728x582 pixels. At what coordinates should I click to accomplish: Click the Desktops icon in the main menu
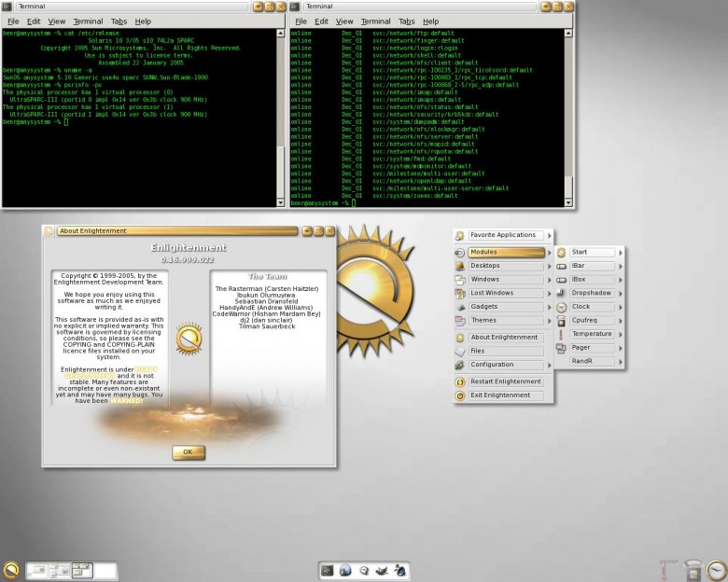(x=459, y=266)
